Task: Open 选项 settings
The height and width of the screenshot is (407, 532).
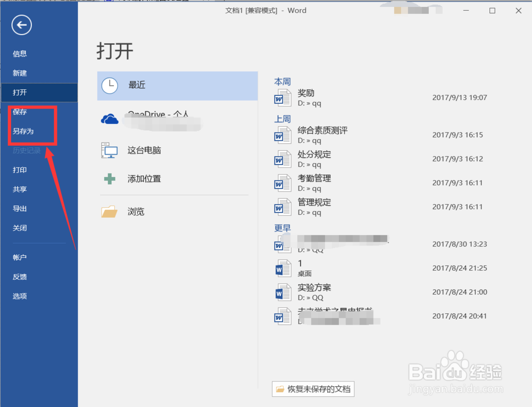Action: pos(20,296)
